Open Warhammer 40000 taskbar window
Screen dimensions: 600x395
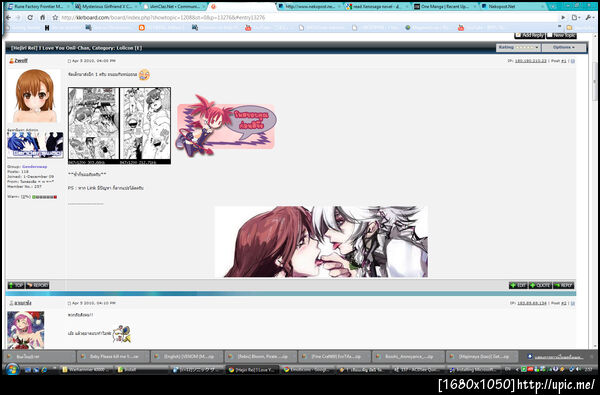pyautogui.click(x=87, y=370)
